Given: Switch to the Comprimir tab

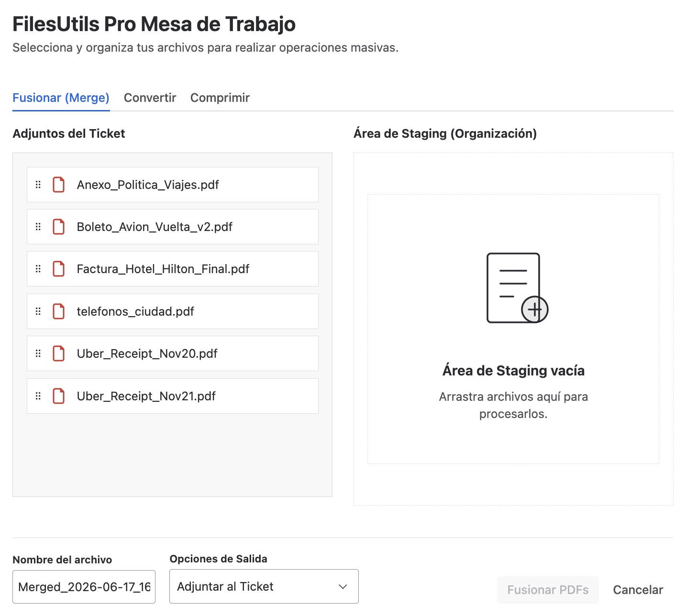Looking at the screenshot, I should pos(220,98).
